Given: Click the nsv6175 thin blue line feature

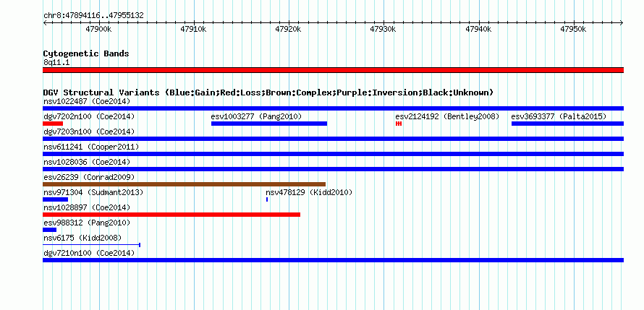Looking at the screenshot, I should point(92,245).
